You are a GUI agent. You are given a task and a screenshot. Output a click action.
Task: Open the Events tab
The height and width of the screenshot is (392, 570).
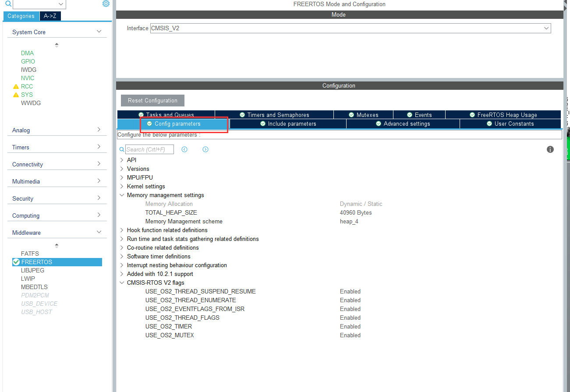point(419,115)
